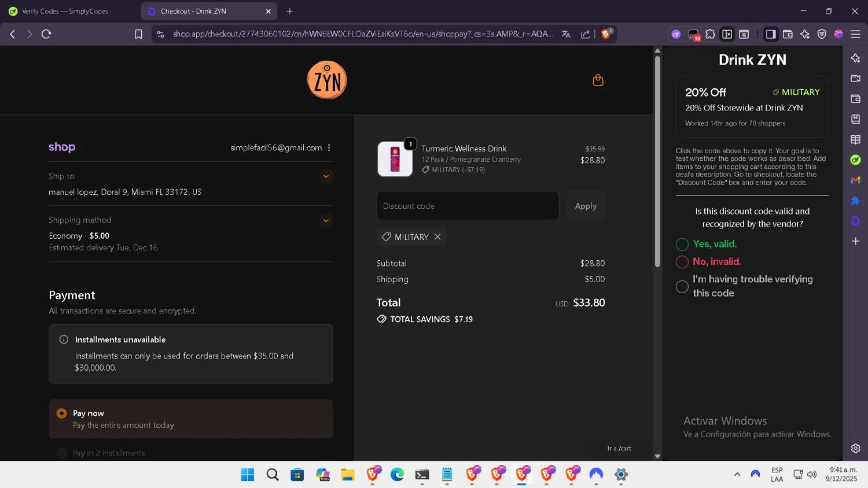Open the Extensions puzzle icon in toolbar
This screenshot has height=488, width=868.
pyautogui.click(x=710, y=34)
